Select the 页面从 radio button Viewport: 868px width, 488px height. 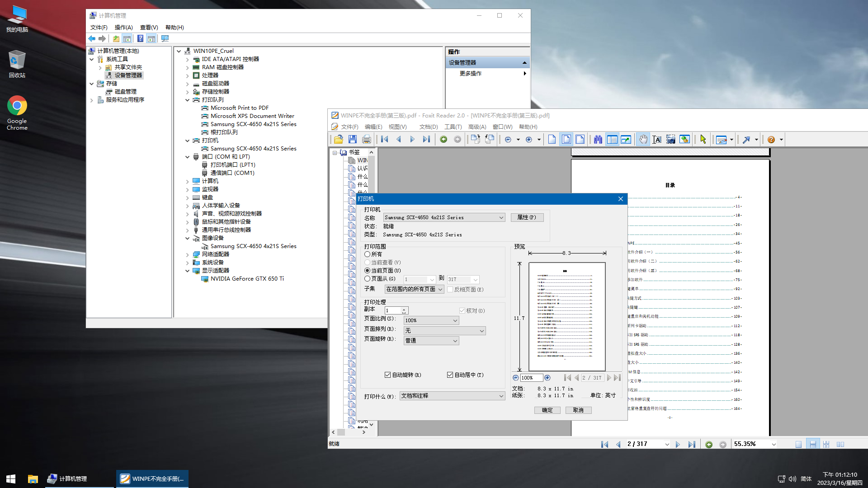(x=367, y=279)
